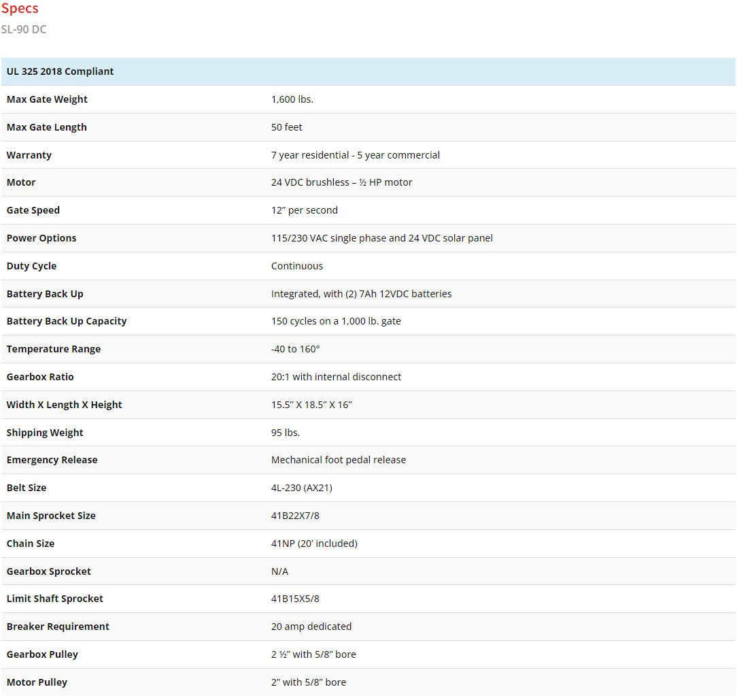Click the 'Gearbox Pulley' label
Viewport: 737px width, 700px height.
(x=42, y=654)
